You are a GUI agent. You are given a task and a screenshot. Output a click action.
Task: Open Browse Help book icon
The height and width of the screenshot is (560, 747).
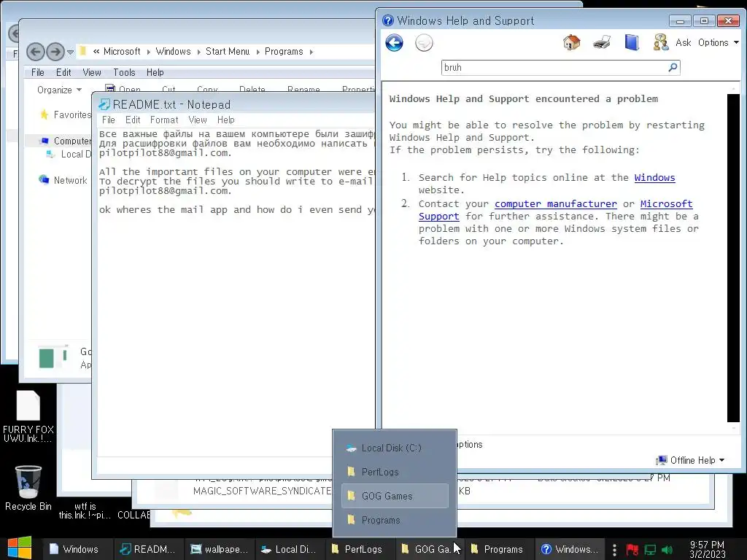pos(632,42)
